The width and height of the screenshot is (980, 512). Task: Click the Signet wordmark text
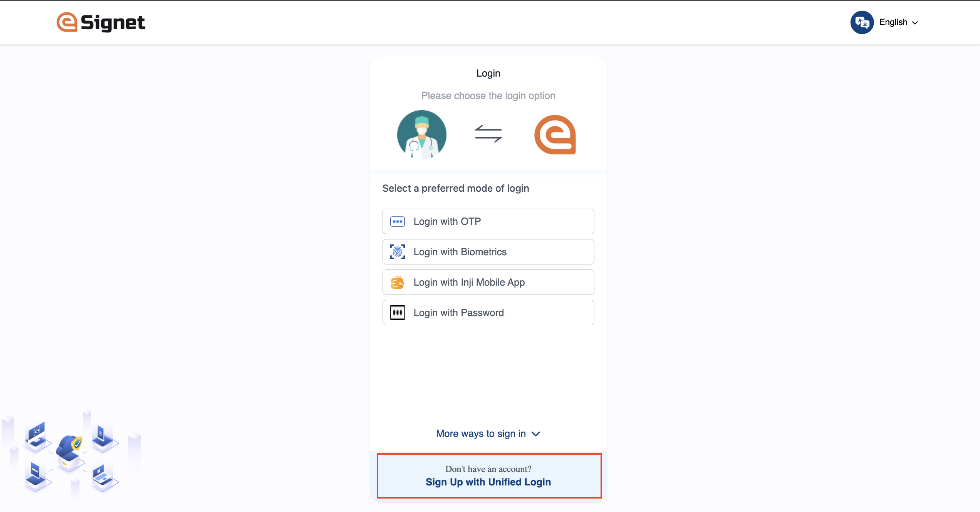(113, 23)
